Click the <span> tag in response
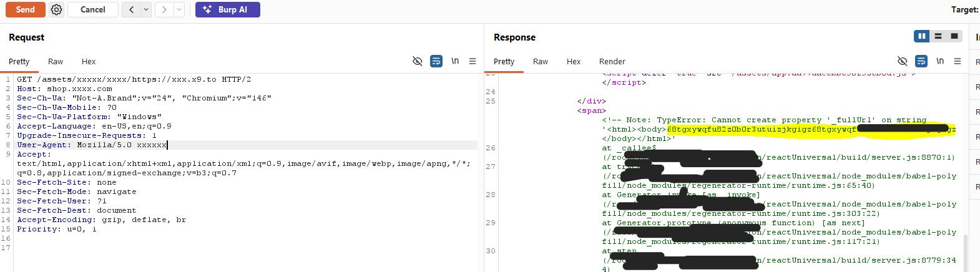Viewport: 980px width, 272px height. [592, 110]
